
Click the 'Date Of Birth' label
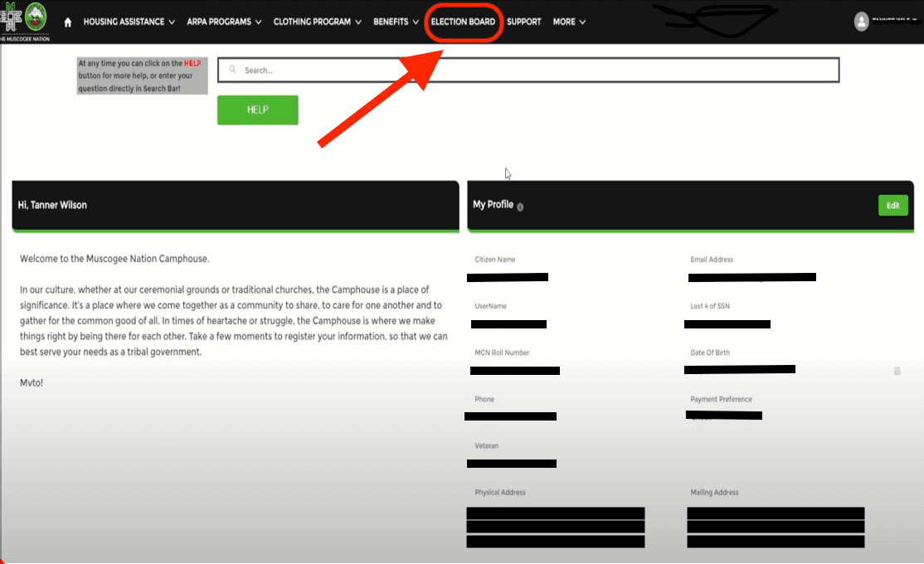pos(709,352)
